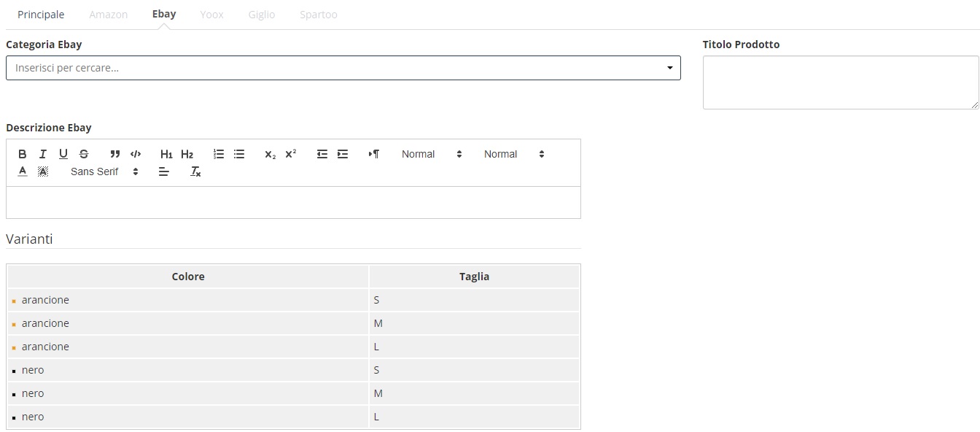Open the Giglio tab

262,15
